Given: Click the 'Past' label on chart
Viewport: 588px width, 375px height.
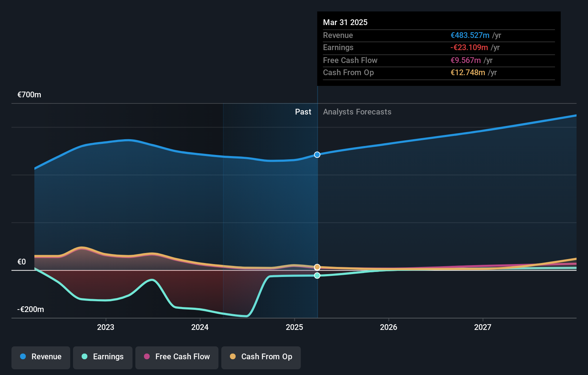Looking at the screenshot, I should 303,112.
